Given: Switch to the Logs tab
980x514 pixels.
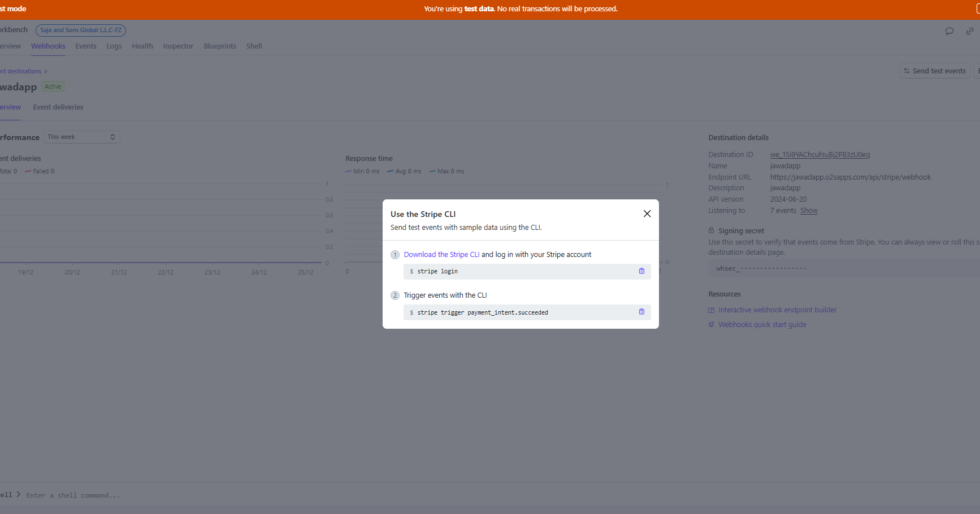Looking at the screenshot, I should pos(114,46).
